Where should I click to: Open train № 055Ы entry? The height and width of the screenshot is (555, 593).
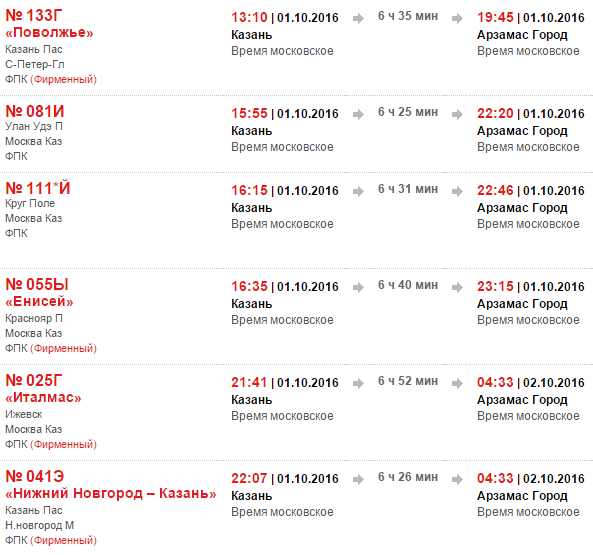[x=37, y=284]
